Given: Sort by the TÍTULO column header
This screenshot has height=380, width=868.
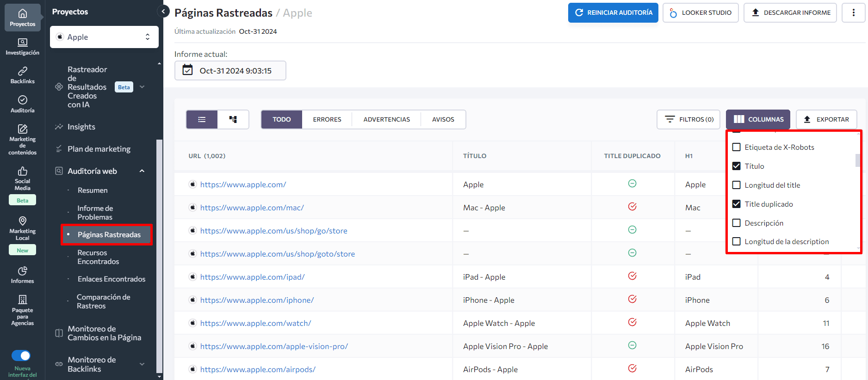Looking at the screenshot, I should pyautogui.click(x=475, y=156).
